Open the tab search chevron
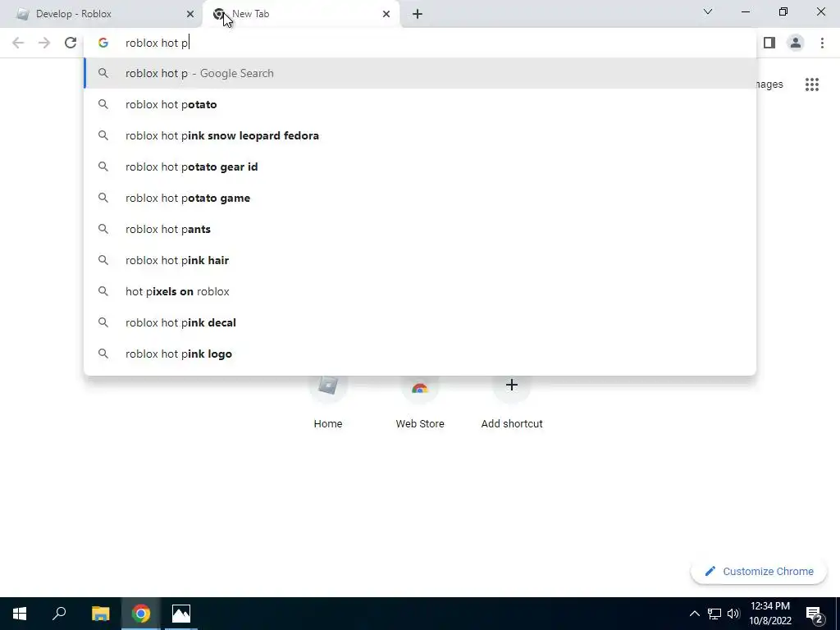The image size is (840, 630). 708,11
